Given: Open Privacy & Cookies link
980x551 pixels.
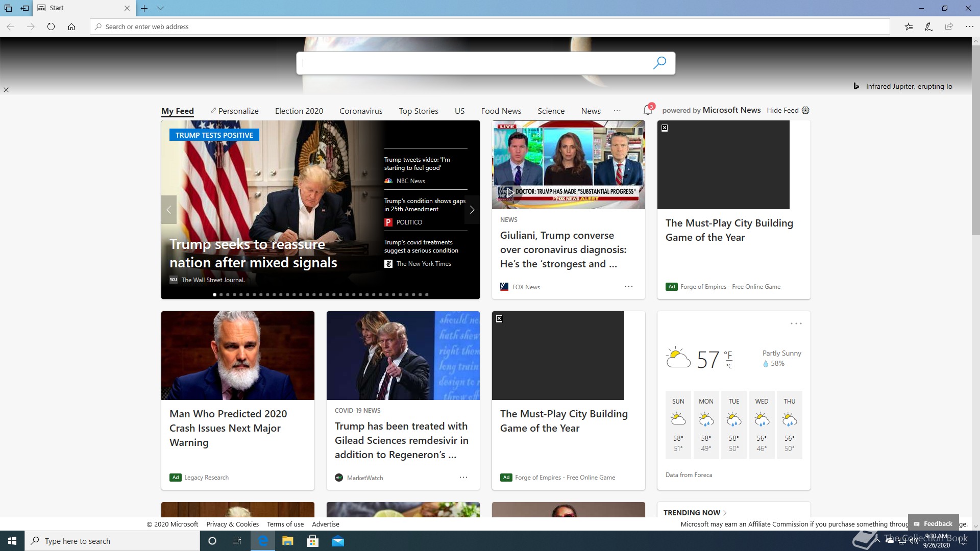Looking at the screenshot, I should click(x=233, y=524).
